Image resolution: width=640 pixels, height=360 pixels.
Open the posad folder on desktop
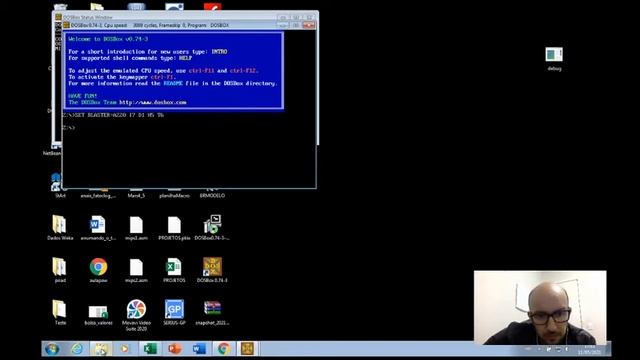60,267
